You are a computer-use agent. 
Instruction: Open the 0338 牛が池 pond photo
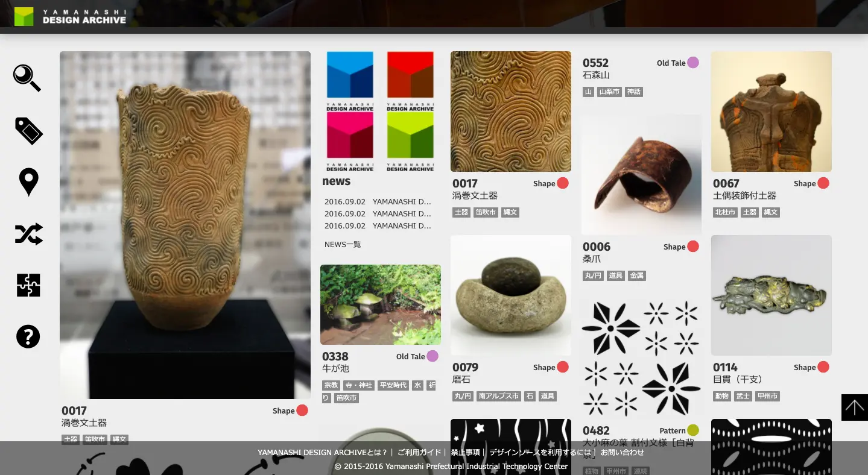point(381,304)
